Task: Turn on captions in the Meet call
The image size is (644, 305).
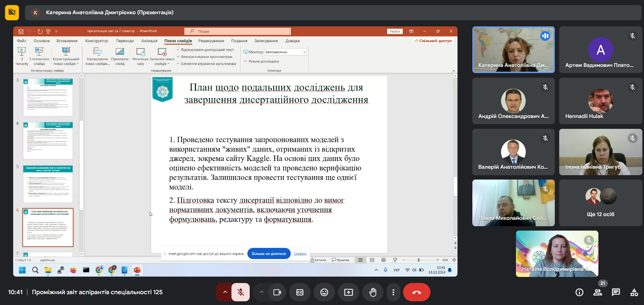Action: click(300, 292)
